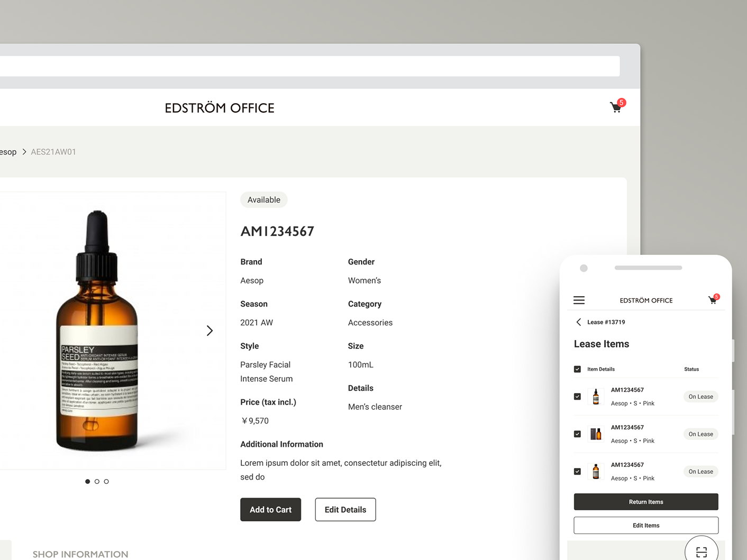Toggle the Item Details select-all checkbox
747x560 pixels.
pos(577,369)
